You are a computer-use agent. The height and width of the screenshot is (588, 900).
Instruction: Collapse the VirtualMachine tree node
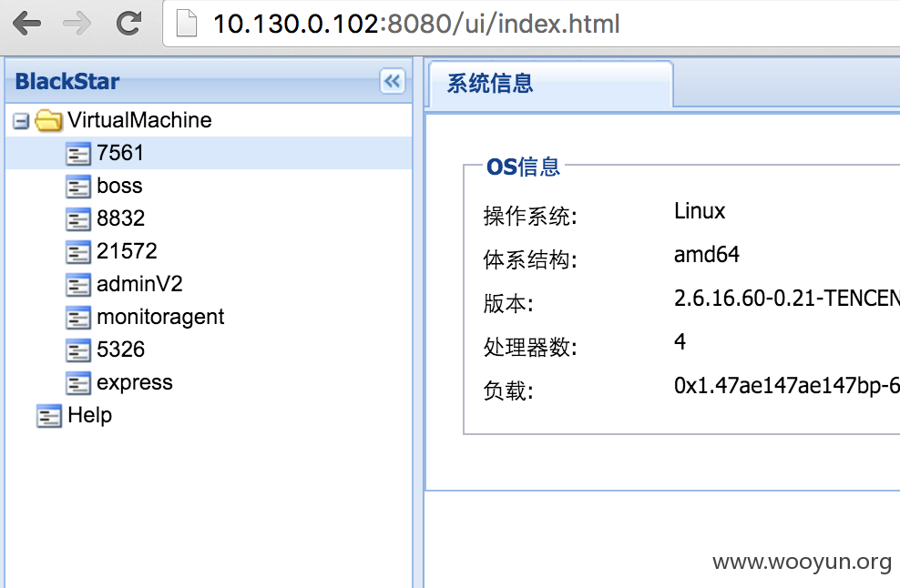21,121
